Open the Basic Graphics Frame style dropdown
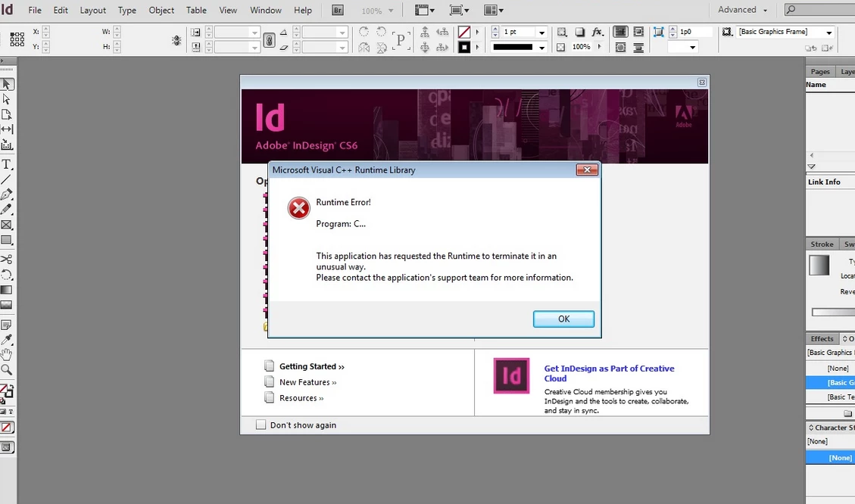This screenshot has height=504, width=855. click(x=828, y=32)
